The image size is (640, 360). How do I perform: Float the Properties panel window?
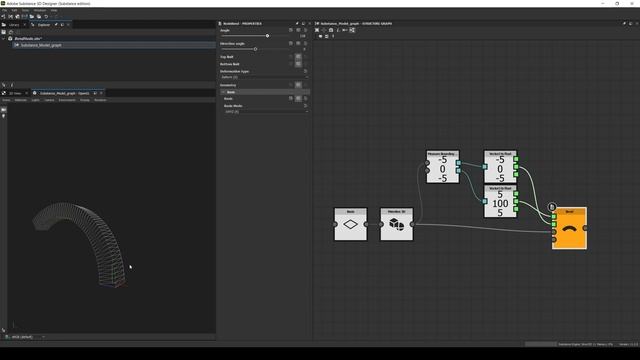[x=303, y=24]
